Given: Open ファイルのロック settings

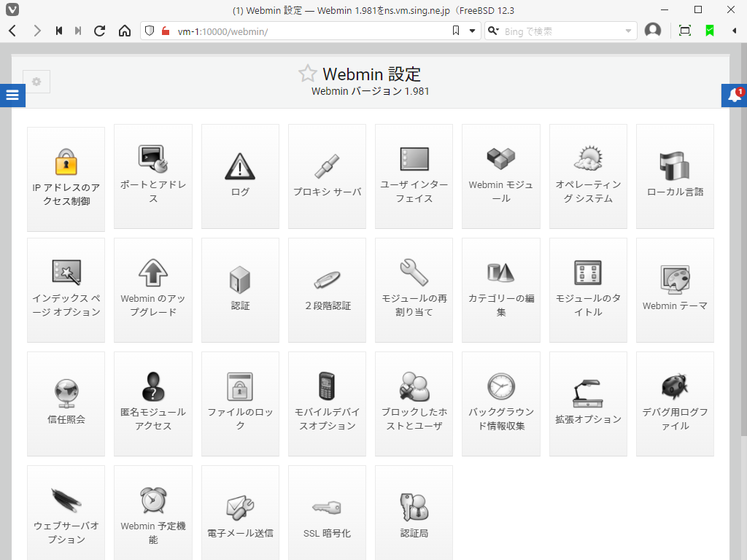Looking at the screenshot, I should 240,404.
